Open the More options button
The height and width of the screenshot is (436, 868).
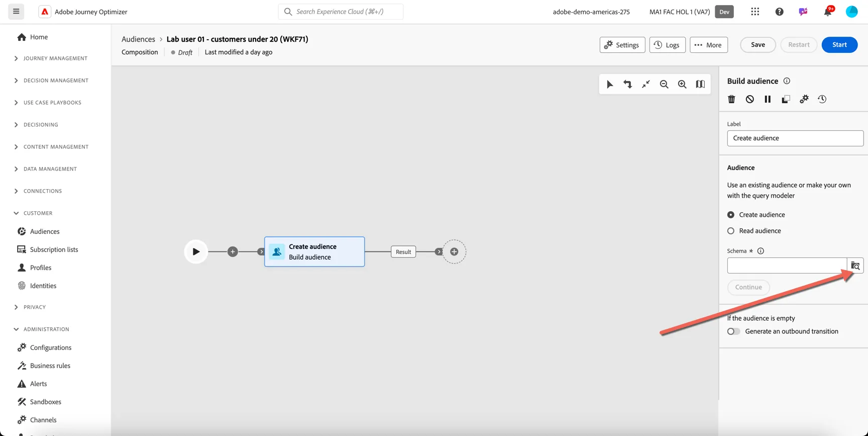pos(708,45)
